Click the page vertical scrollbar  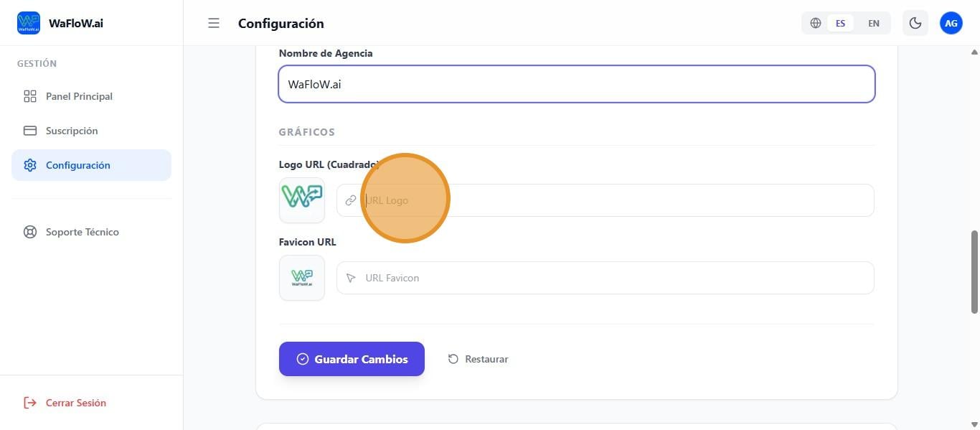[x=974, y=271]
